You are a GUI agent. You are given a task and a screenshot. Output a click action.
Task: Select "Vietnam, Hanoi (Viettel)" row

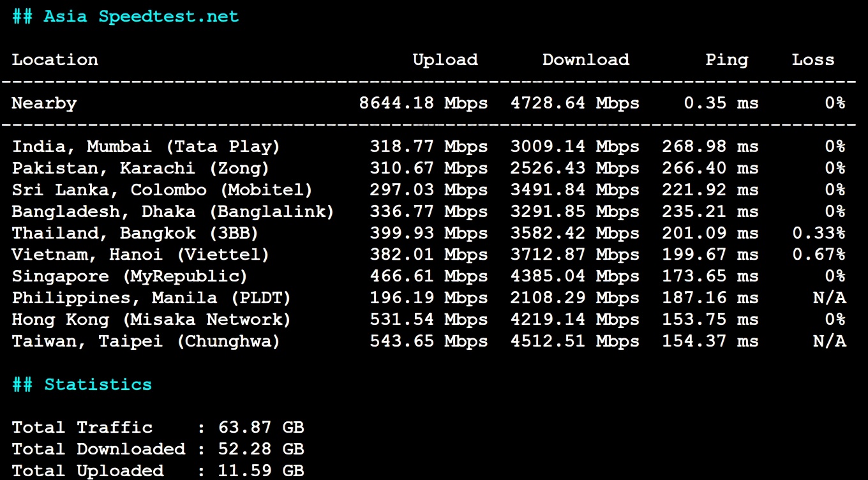(x=429, y=255)
